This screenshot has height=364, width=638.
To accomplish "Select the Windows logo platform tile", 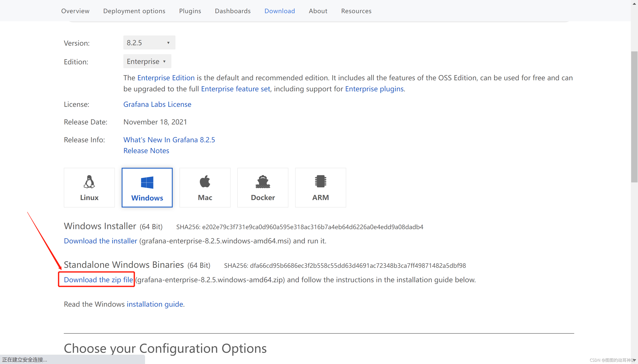I will click(x=147, y=187).
